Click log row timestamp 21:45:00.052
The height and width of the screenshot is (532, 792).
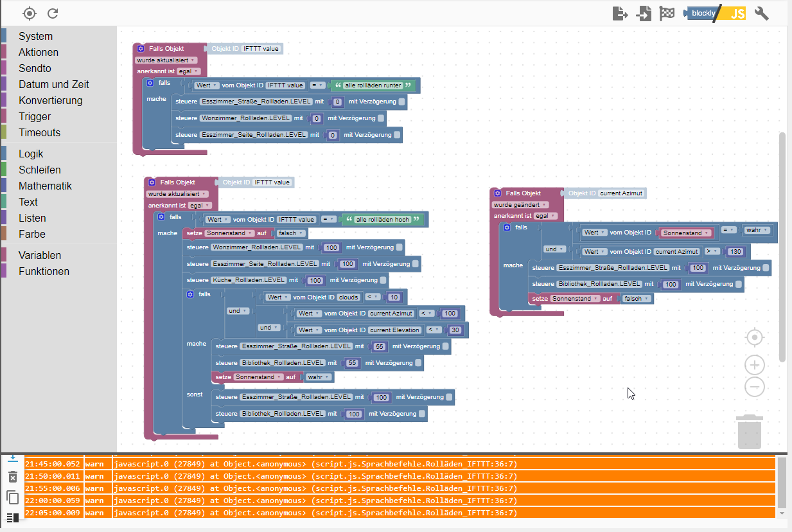[x=53, y=464]
